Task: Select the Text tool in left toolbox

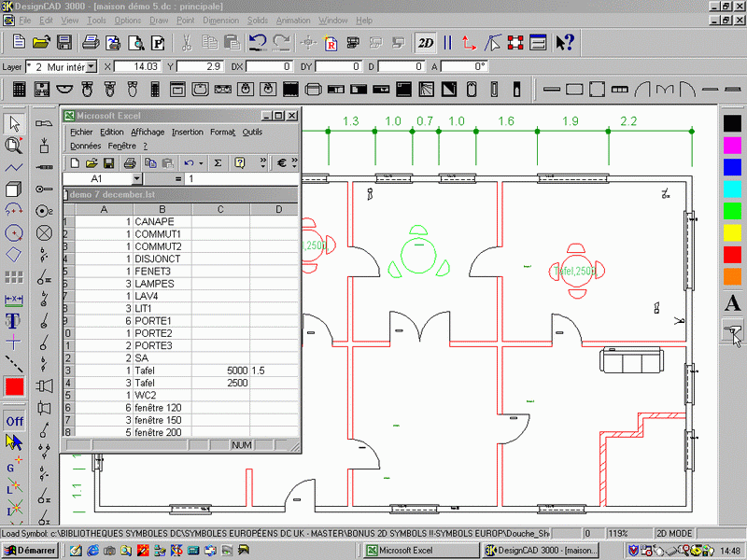Action: pyautogui.click(x=13, y=320)
